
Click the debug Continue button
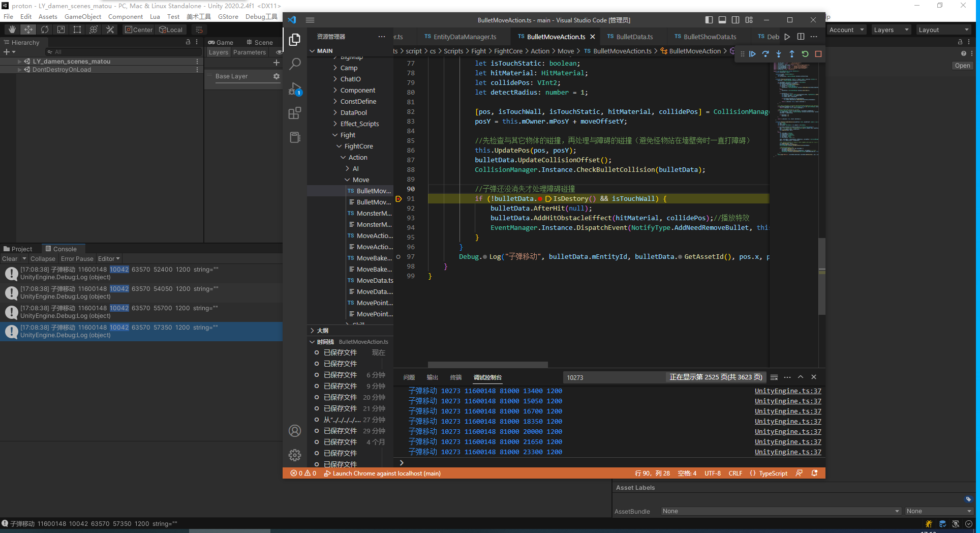[x=752, y=54]
